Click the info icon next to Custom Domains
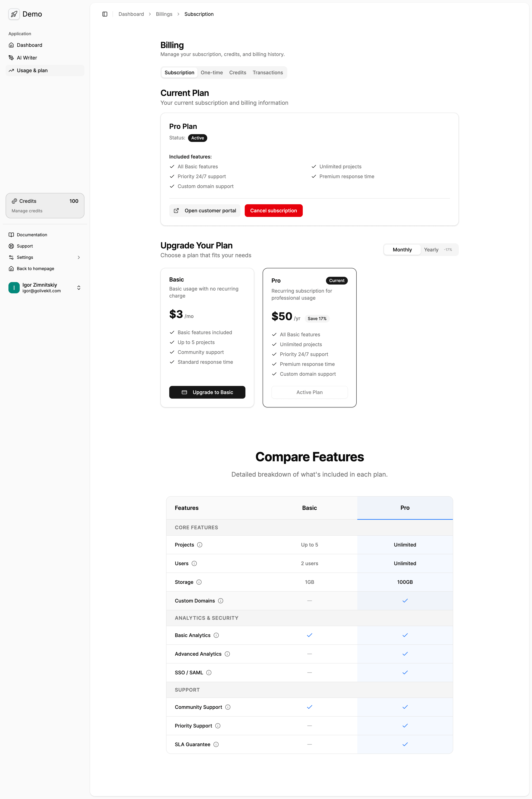532x799 pixels. 221,601
